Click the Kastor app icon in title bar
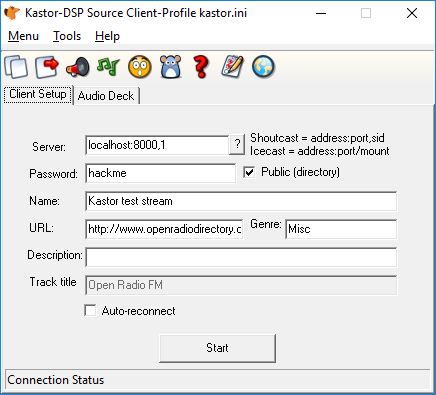Screen dimensions: 436x395 coord(12,13)
